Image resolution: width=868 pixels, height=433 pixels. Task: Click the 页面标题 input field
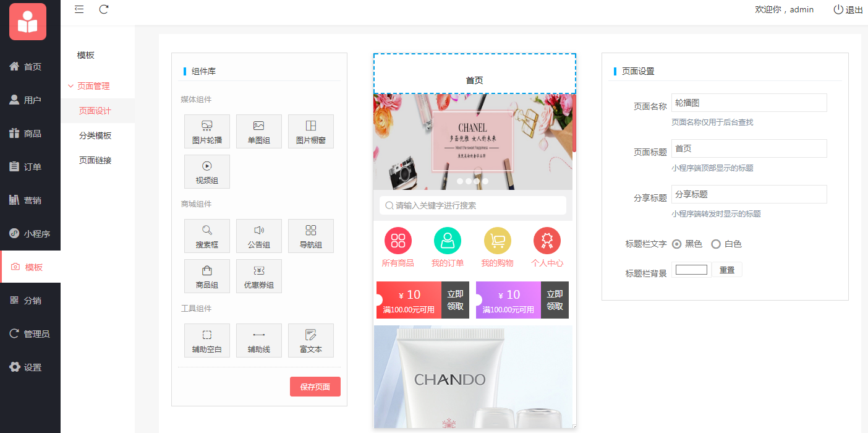pyautogui.click(x=749, y=148)
